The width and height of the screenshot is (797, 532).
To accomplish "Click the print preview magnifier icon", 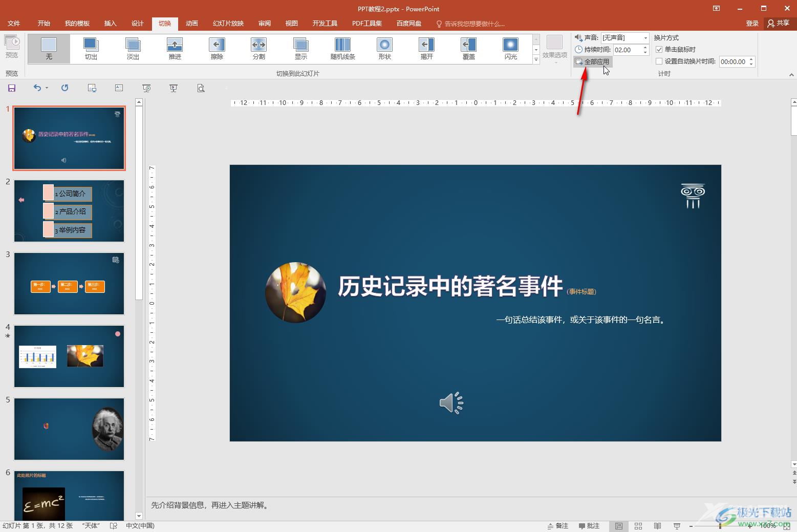I will pyautogui.click(x=201, y=88).
